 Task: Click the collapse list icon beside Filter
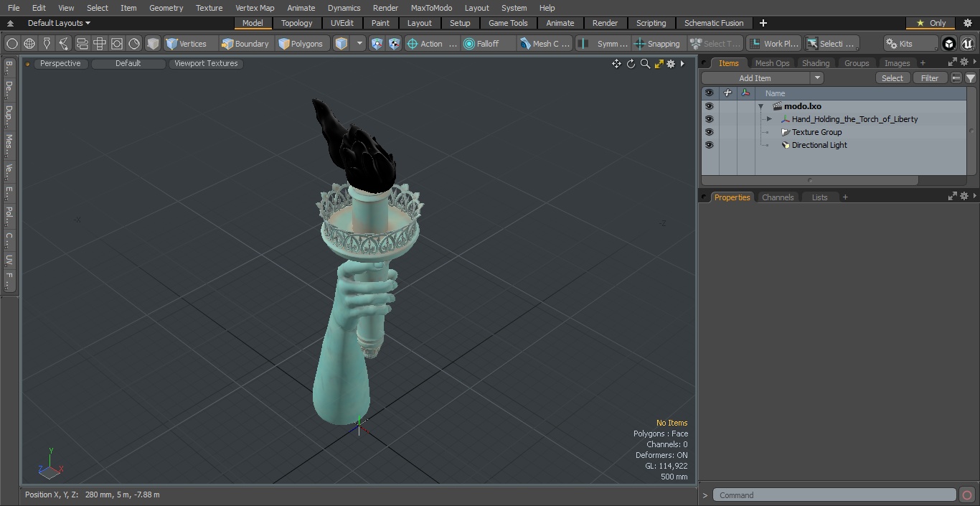956,78
